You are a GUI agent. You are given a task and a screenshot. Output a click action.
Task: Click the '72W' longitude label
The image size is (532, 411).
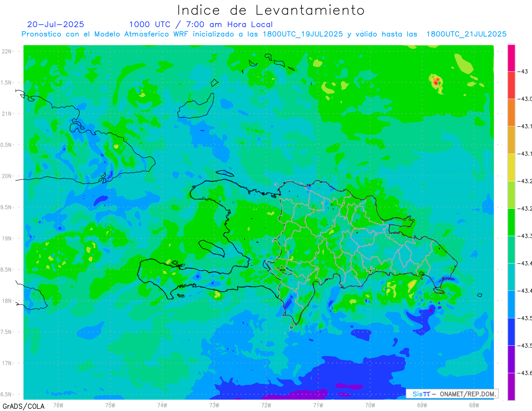pos(266,404)
